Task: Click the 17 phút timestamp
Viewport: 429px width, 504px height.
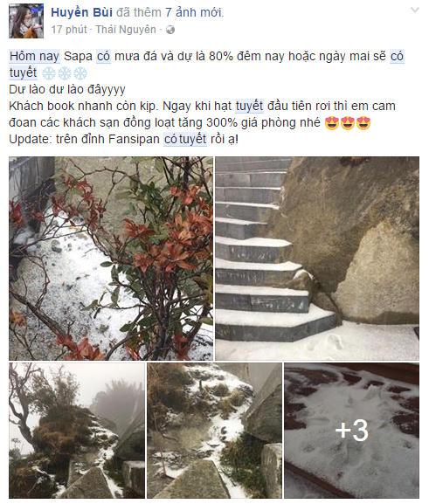Action: click(x=69, y=30)
